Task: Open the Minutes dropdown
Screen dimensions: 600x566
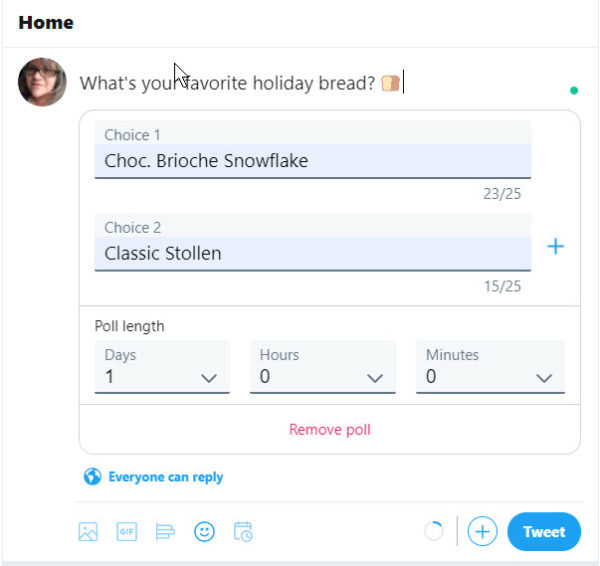Action: click(x=490, y=367)
